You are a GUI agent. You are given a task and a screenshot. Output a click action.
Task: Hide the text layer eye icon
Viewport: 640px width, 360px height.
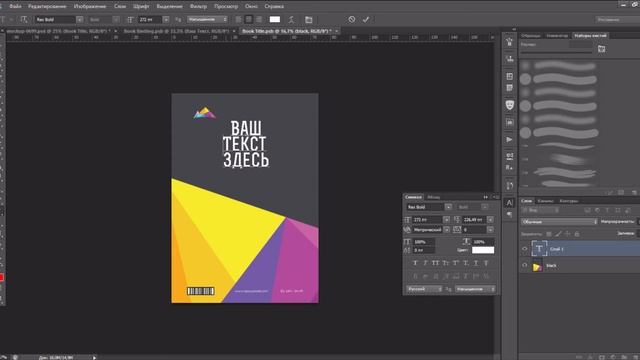point(525,249)
